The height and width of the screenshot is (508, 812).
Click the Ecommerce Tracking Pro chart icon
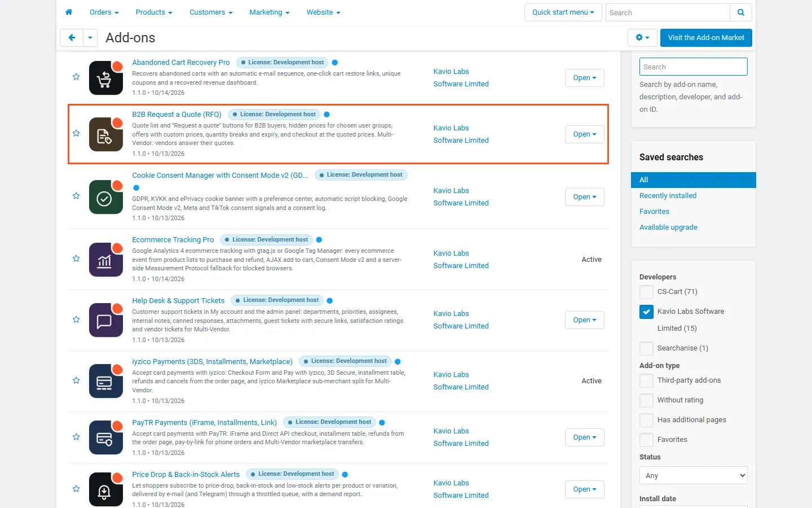click(x=106, y=260)
